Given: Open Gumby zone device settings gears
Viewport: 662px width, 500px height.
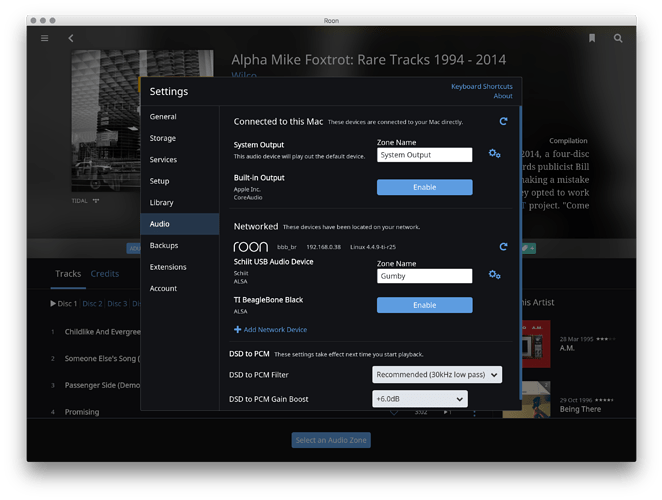Looking at the screenshot, I should point(494,275).
